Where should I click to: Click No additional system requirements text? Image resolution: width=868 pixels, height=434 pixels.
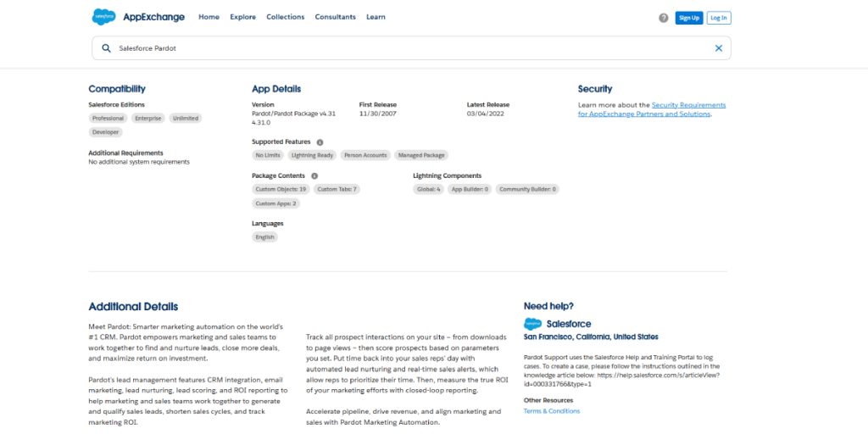(139, 162)
